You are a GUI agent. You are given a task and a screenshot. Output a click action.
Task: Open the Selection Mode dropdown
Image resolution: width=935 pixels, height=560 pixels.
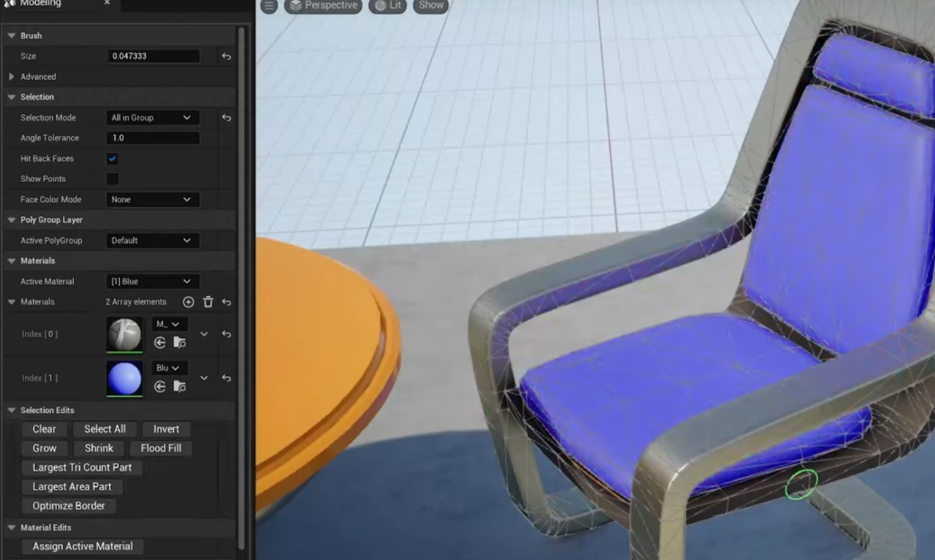pos(152,118)
